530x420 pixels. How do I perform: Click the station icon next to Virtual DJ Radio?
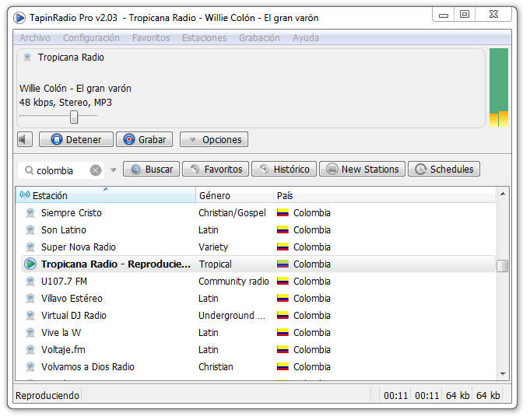point(30,316)
